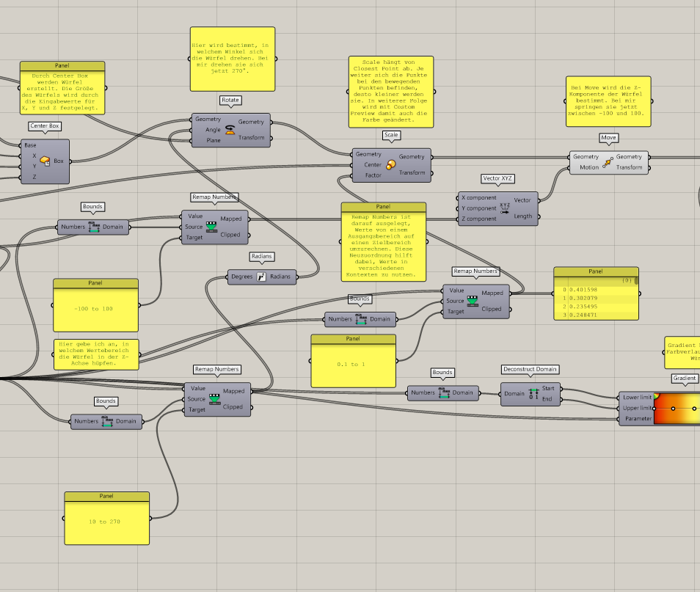Screen dimensions: 700x592
Task: Click the lower-left Remap Numbers graph icon
Action: coord(215,398)
